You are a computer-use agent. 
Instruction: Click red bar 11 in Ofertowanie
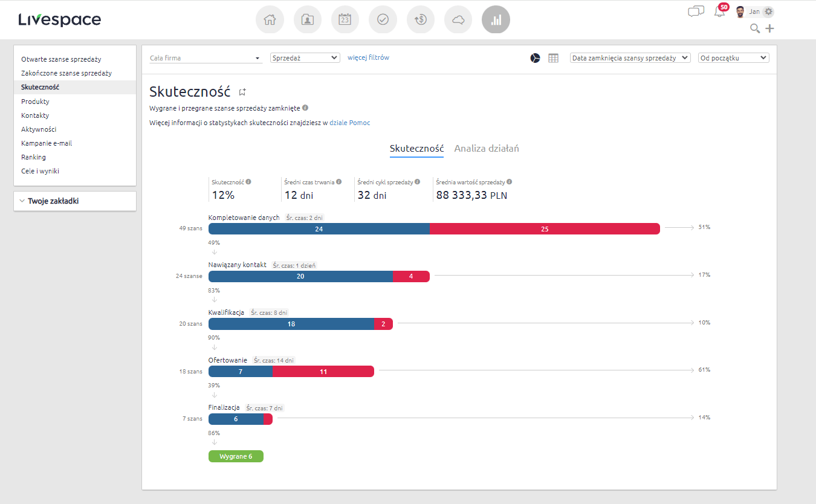click(323, 372)
